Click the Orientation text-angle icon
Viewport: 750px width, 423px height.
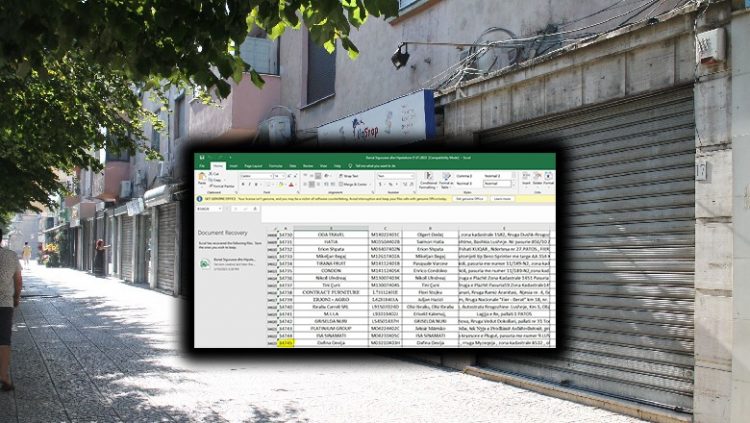tap(326, 176)
